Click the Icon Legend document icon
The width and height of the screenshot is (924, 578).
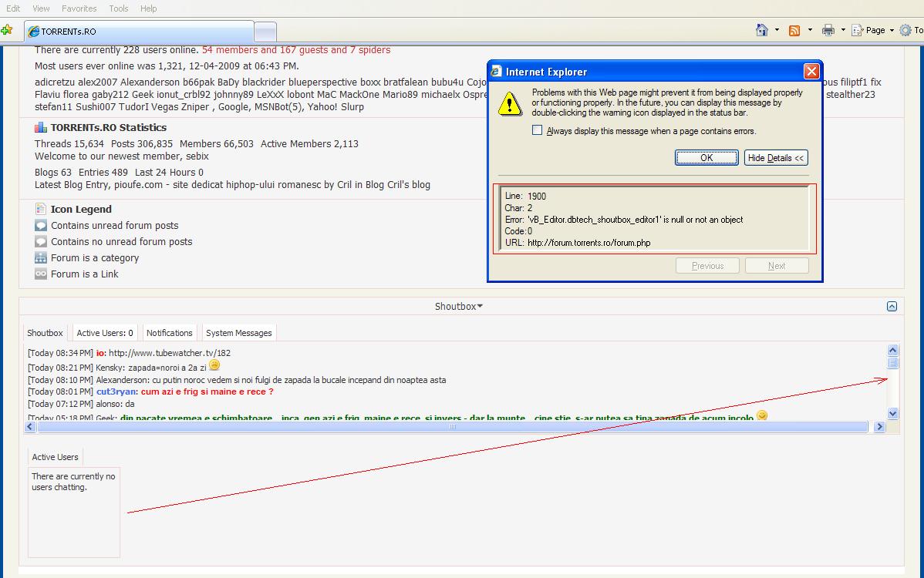click(x=41, y=209)
